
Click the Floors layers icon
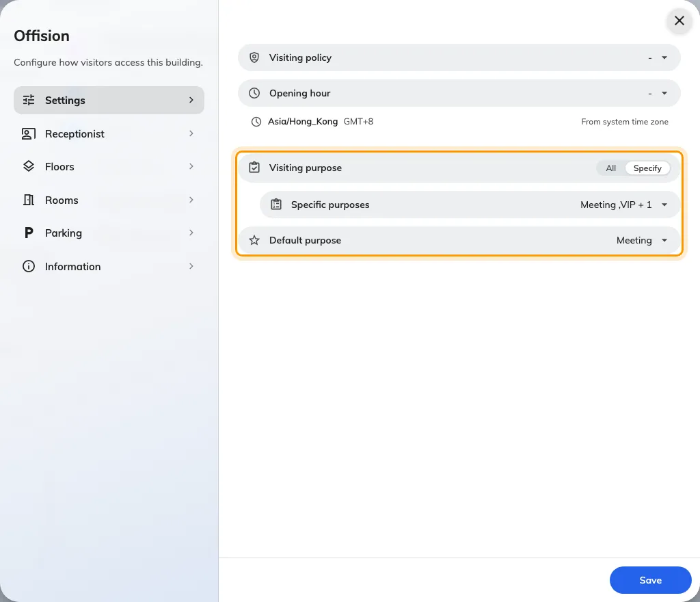tap(29, 167)
